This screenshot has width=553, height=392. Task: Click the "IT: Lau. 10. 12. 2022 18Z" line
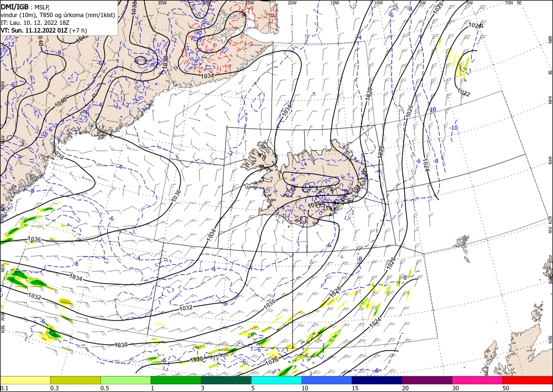[34, 22]
